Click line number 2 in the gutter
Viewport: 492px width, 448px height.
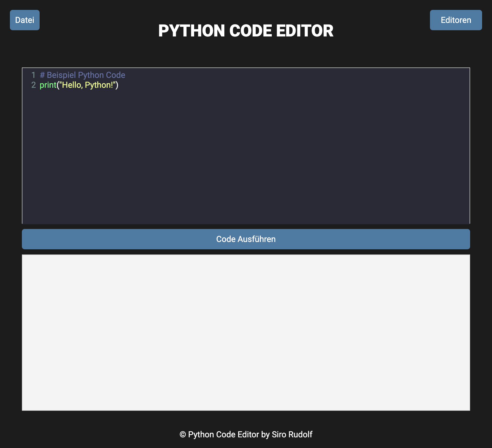tap(33, 85)
